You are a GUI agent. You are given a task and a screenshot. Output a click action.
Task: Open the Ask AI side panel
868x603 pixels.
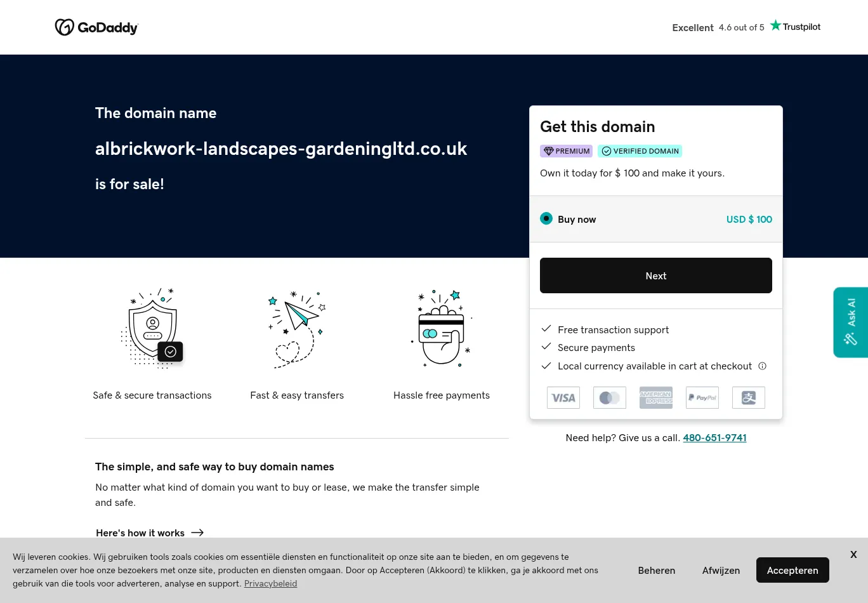[x=851, y=322]
